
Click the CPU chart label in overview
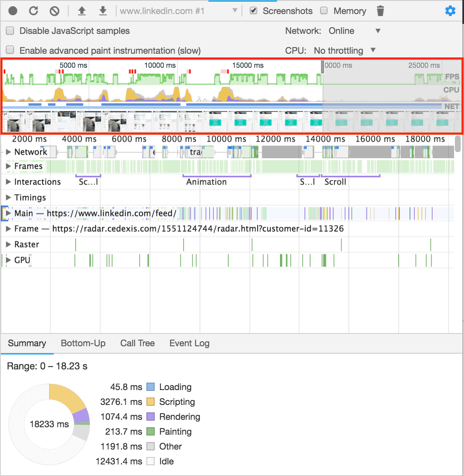coord(451,90)
